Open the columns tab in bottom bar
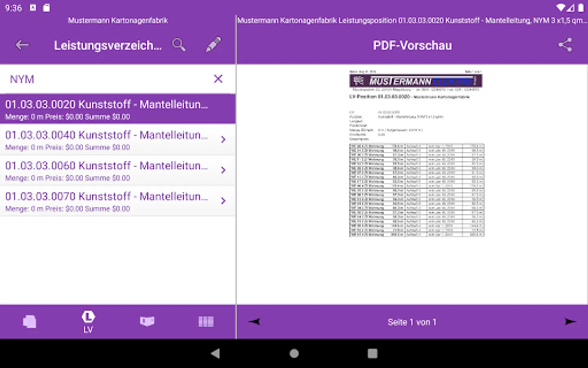This screenshot has width=588, height=368. [206, 322]
